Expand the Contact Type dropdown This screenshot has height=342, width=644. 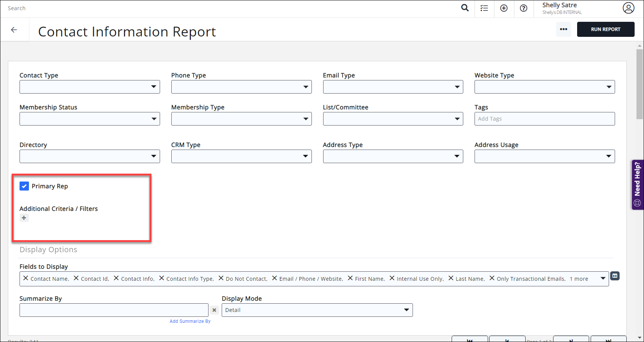click(89, 87)
